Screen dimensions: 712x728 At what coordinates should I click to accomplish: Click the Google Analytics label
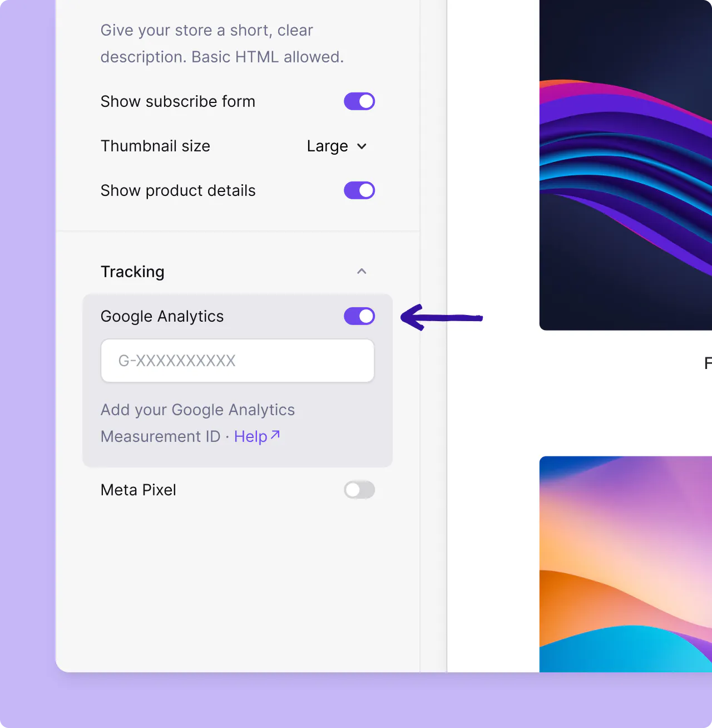pyautogui.click(x=162, y=316)
